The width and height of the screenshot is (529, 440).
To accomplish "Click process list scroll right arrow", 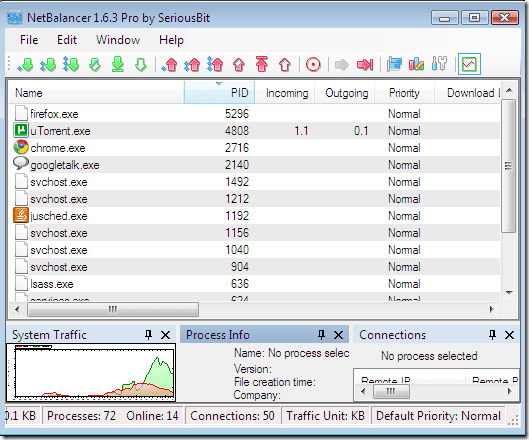I will 492,309.
